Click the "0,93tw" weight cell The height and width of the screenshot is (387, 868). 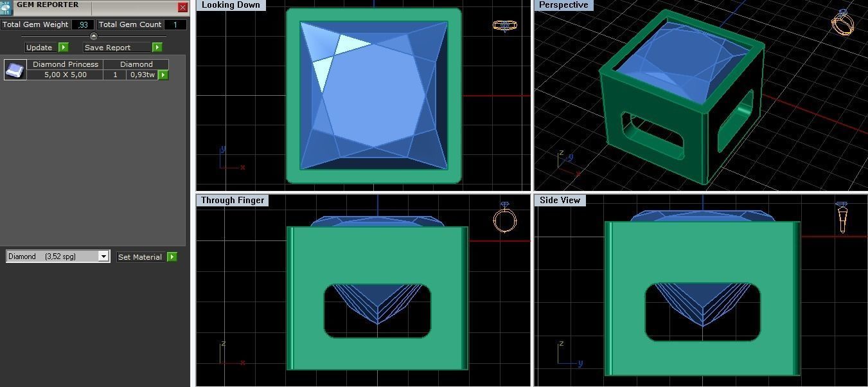[142, 75]
